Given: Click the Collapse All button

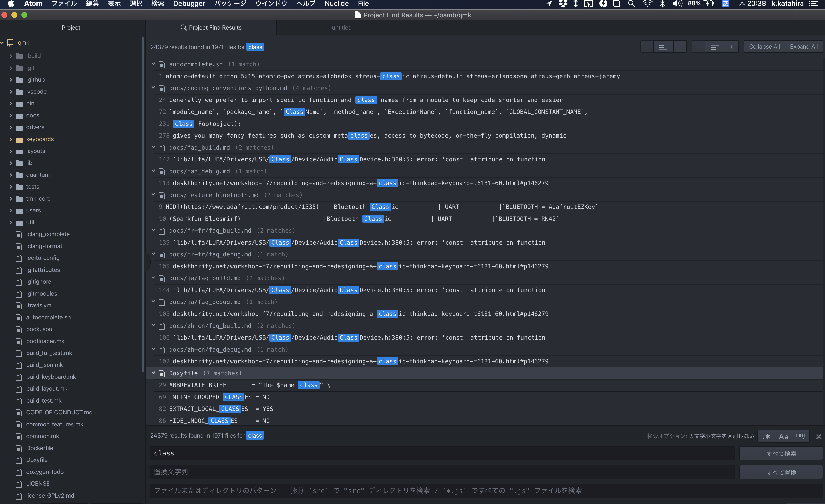Looking at the screenshot, I should (764, 47).
